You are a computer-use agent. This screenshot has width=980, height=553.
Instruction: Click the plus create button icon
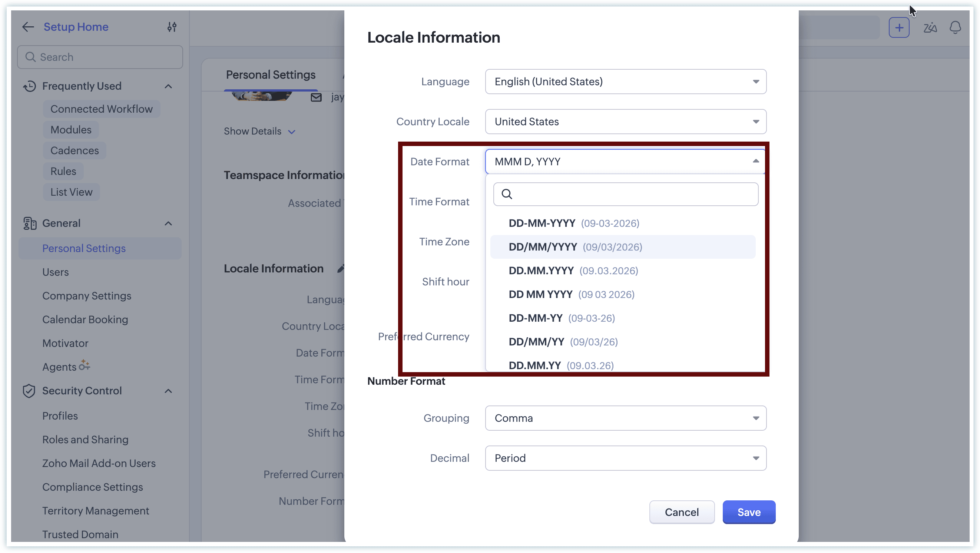[898, 28]
